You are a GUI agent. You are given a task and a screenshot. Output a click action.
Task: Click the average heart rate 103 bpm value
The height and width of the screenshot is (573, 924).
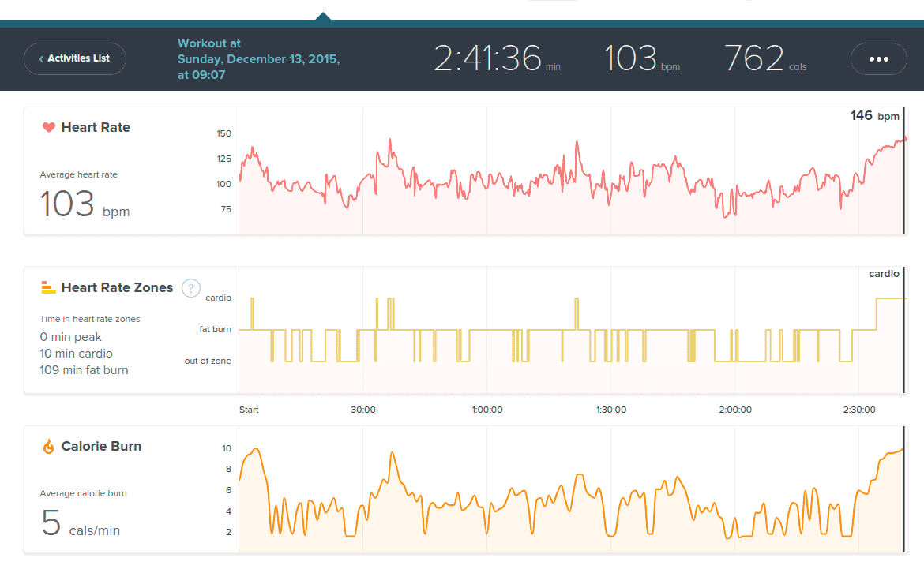[85, 204]
